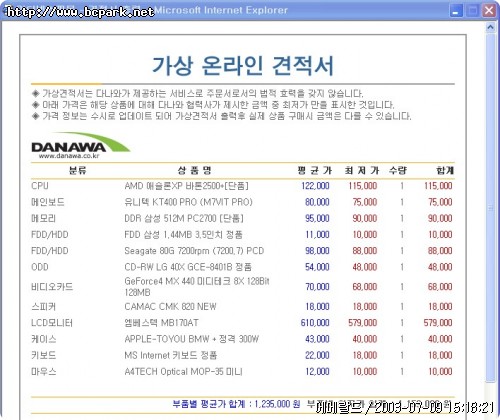Click 'CD-RW LG 40X GCE-8401B 정품'
Image resolution: width=500 pixels, height=420 pixels.
188,267
